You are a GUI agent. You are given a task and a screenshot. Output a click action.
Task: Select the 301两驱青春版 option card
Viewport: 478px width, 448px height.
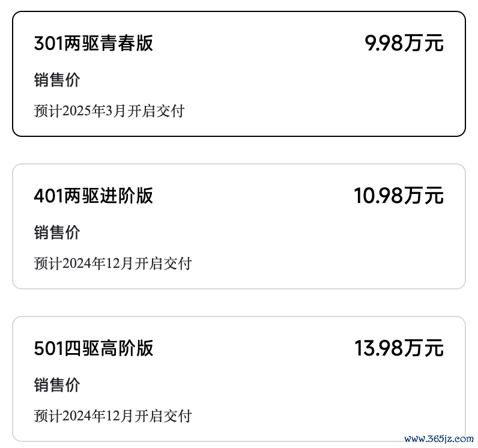tap(239, 74)
